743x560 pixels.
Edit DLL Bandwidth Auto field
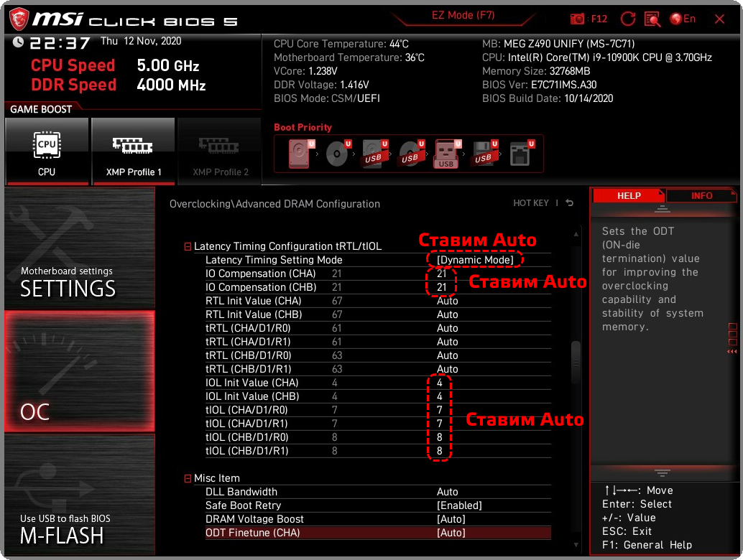[448, 492]
